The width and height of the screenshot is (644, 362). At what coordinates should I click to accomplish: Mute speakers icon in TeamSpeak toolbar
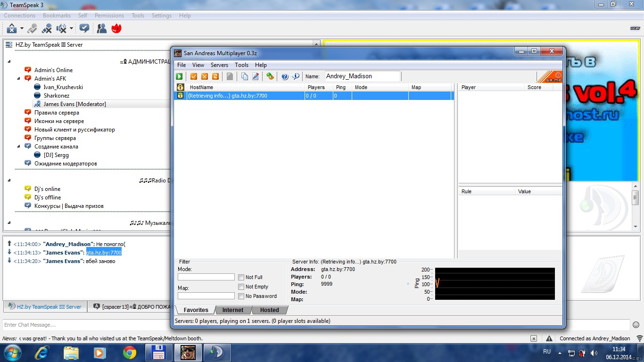[61, 29]
